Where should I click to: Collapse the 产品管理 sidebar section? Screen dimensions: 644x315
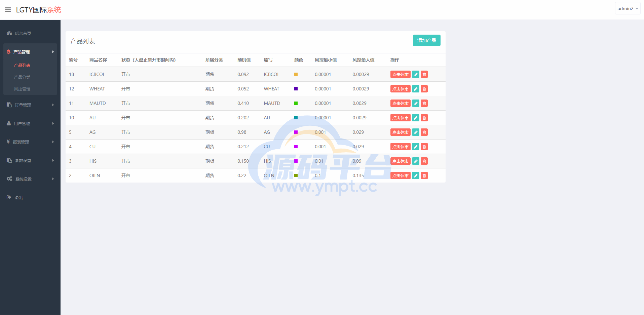click(x=30, y=52)
